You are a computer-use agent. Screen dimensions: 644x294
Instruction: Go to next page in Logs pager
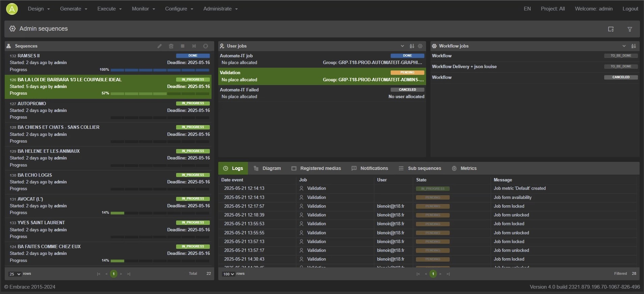(x=440, y=274)
